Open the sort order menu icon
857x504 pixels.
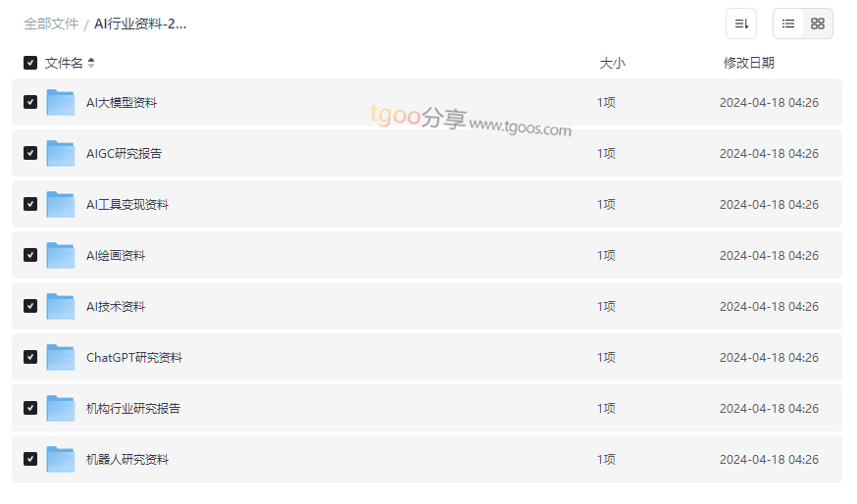tap(741, 24)
